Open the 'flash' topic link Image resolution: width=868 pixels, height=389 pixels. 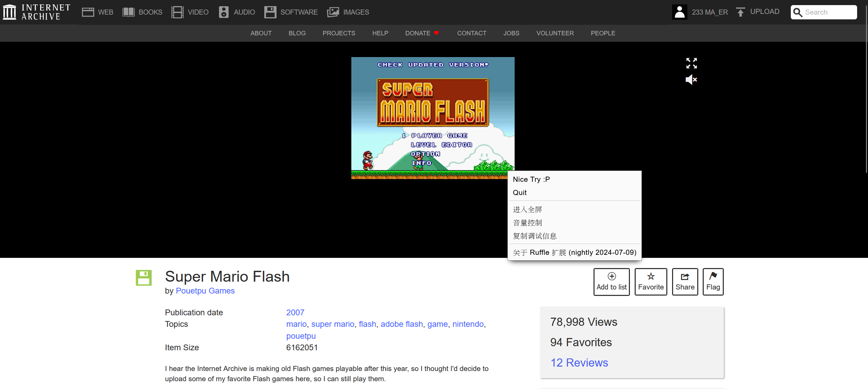pyautogui.click(x=367, y=324)
